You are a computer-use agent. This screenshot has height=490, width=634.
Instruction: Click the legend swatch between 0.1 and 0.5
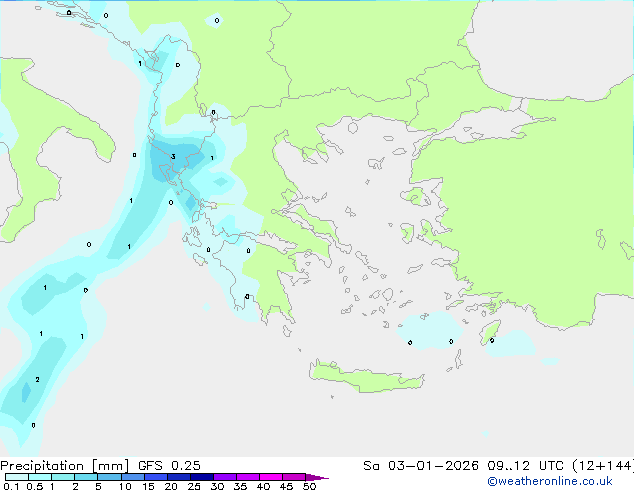[17, 477]
